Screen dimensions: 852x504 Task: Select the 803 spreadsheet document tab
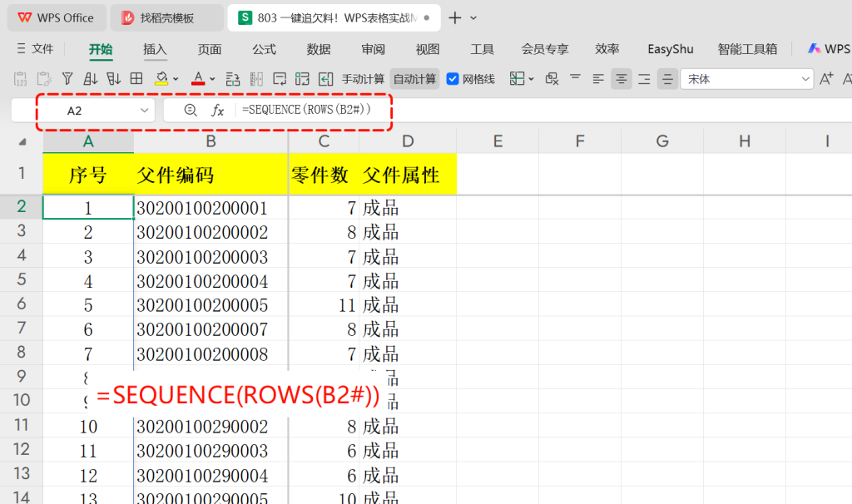tap(334, 18)
